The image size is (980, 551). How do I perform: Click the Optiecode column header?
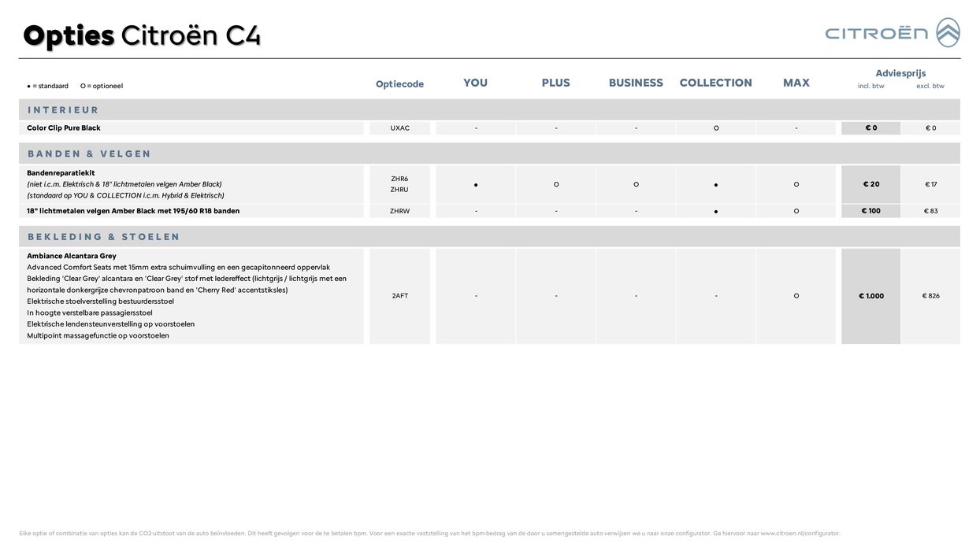[399, 84]
